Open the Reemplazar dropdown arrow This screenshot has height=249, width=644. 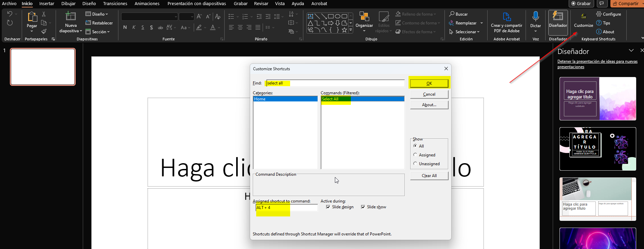coord(481,23)
